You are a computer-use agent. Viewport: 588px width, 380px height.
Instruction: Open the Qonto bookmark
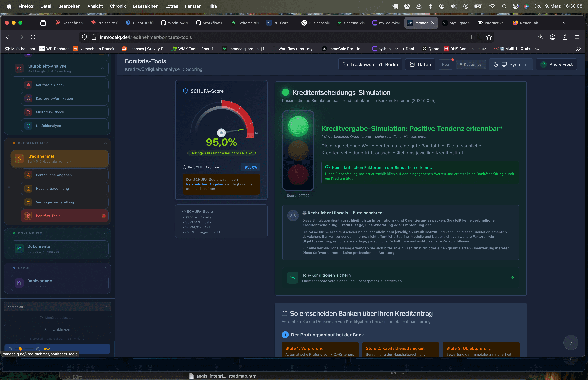tap(431, 49)
